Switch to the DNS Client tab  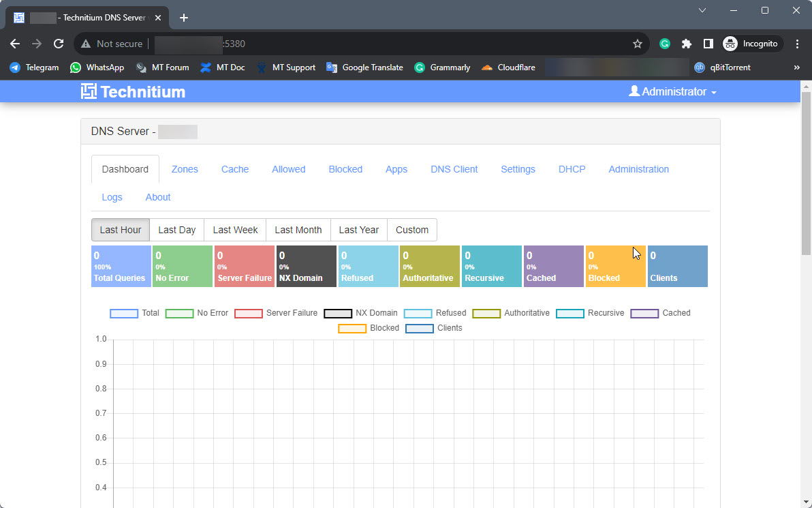click(x=454, y=170)
